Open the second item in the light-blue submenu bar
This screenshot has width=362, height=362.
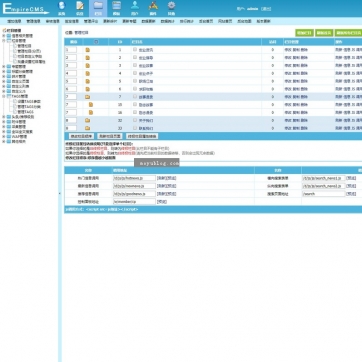pyautogui.click(x=33, y=21)
